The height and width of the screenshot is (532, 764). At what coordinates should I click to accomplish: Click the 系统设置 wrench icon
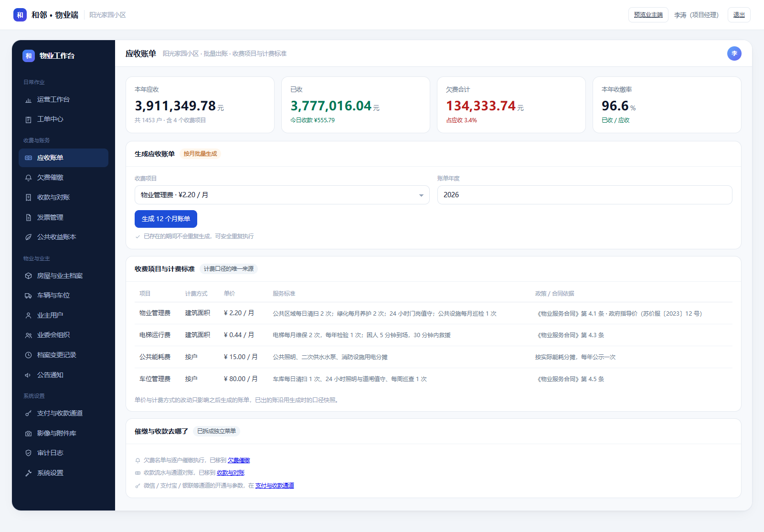tap(28, 473)
